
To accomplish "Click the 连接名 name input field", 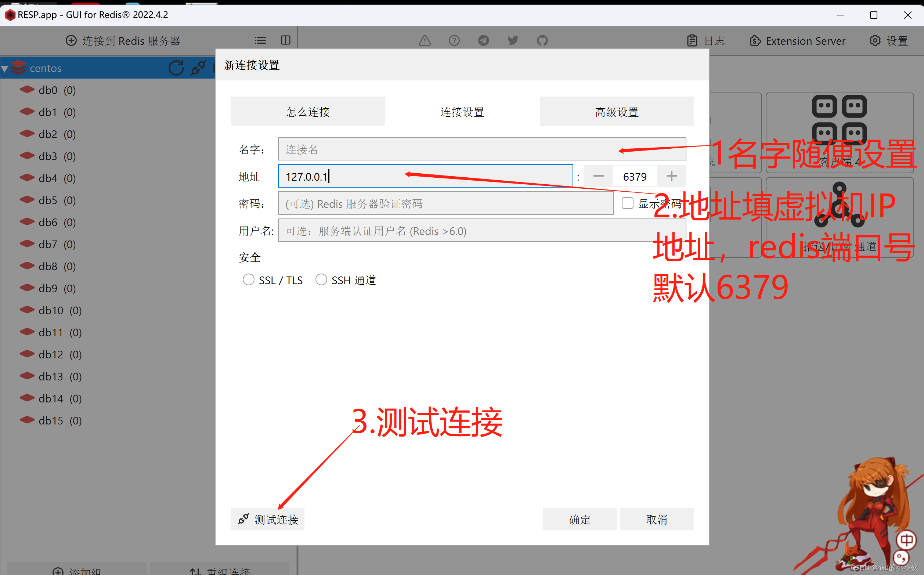I will (x=482, y=149).
